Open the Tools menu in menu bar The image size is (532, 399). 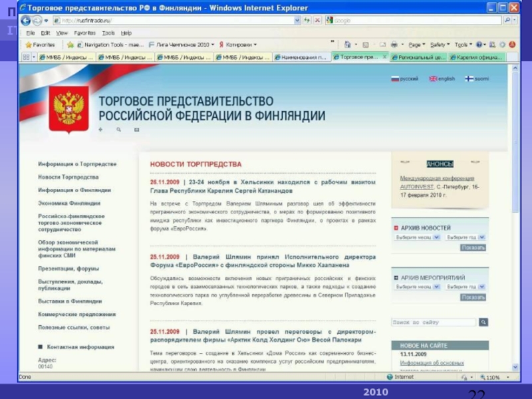pos(108,33)
